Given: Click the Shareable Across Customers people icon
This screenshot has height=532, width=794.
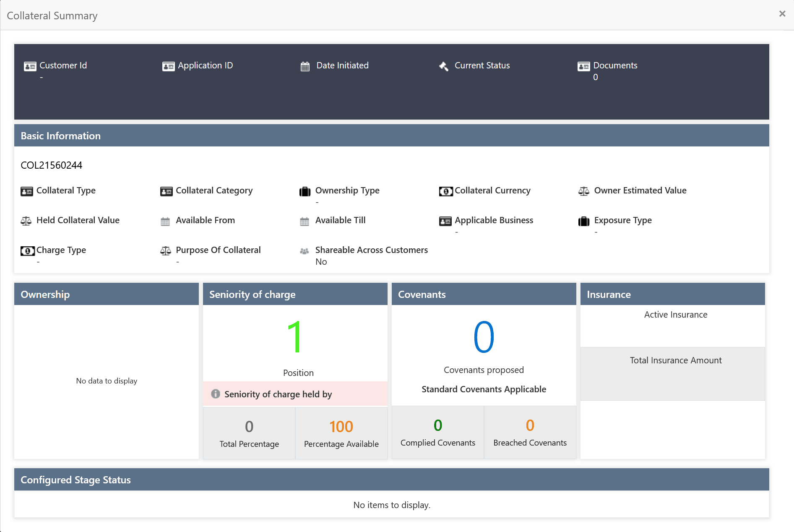Looking at the screenshot, I should [x=305, y=251].
